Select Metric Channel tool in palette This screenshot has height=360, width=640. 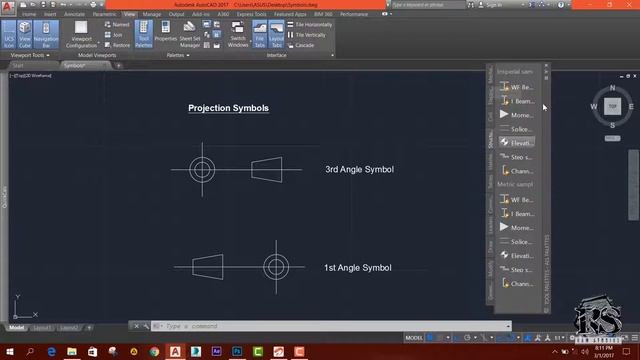click(517, 283)
